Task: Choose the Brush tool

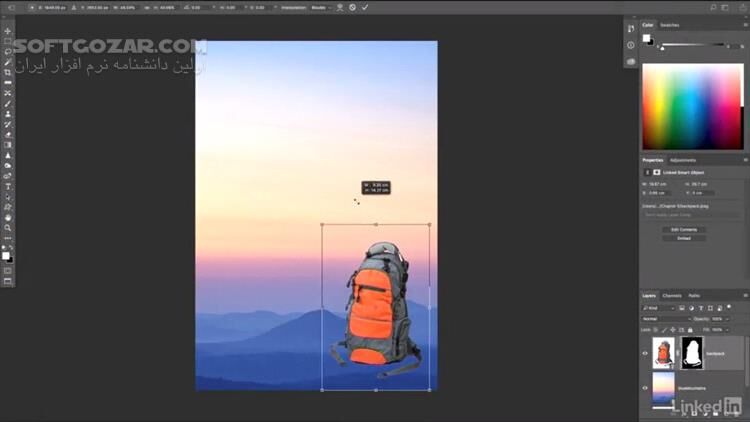Action: point(8,103)
